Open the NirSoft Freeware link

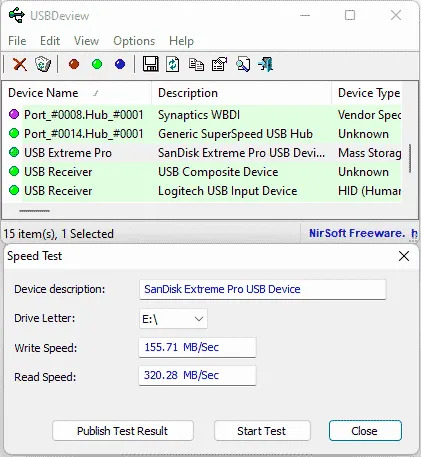(x=363, y=233)
